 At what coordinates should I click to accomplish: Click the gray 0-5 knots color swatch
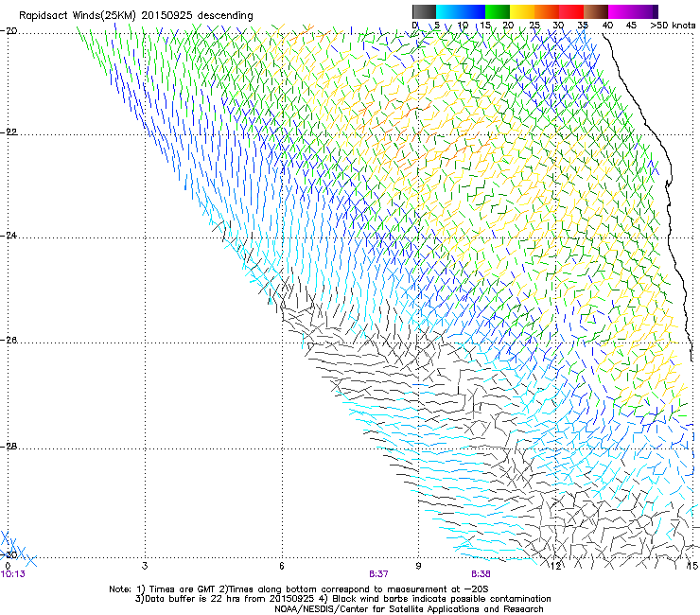(424, 11)
